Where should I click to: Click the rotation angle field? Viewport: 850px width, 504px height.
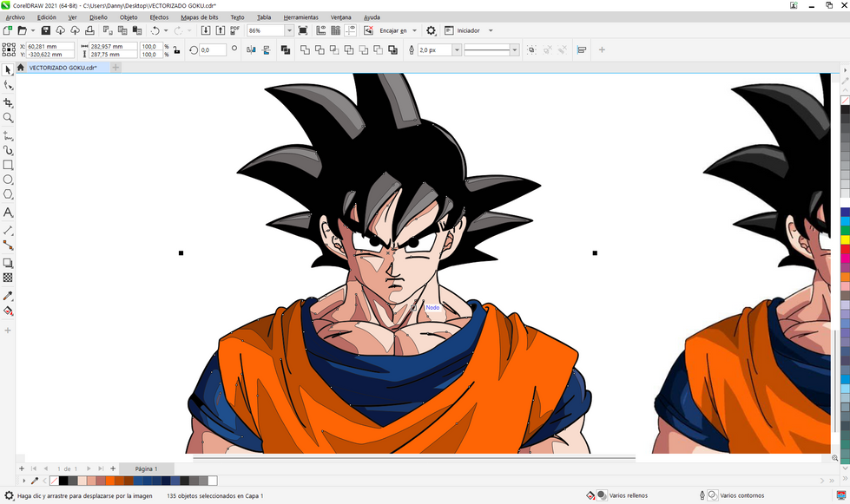[x=213, y=49]
